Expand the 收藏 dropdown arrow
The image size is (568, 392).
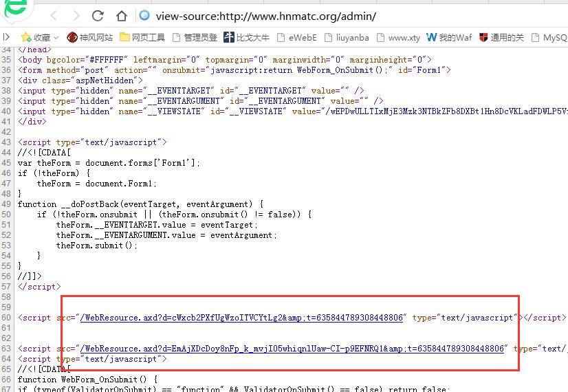click(x=56, y=37)
